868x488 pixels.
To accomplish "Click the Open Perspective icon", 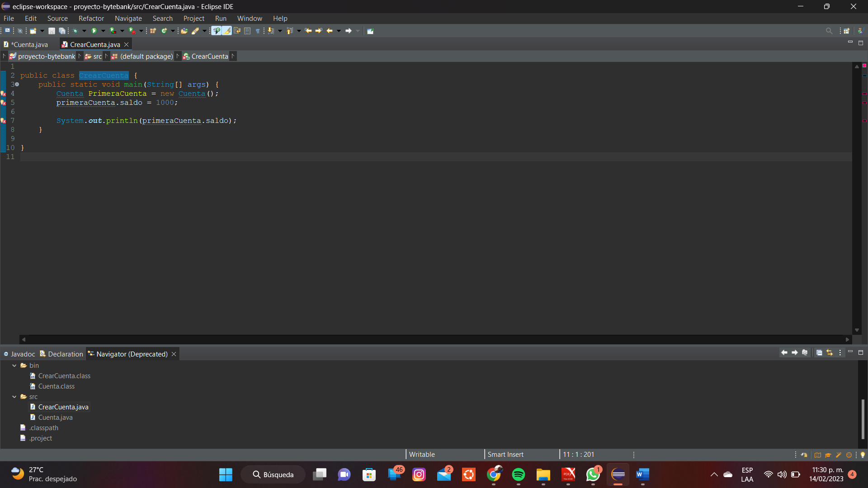I will tap(847, 31).
